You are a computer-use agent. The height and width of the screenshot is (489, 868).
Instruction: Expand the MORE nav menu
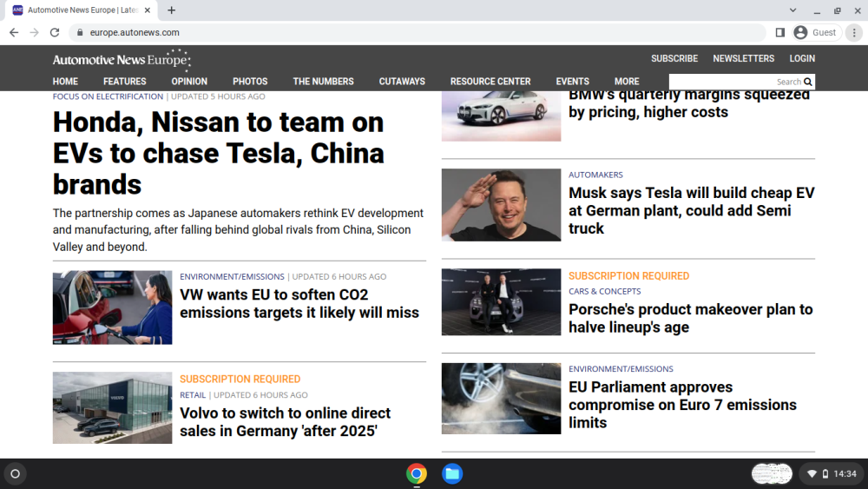pyautogui.click(x=627, y=82)
